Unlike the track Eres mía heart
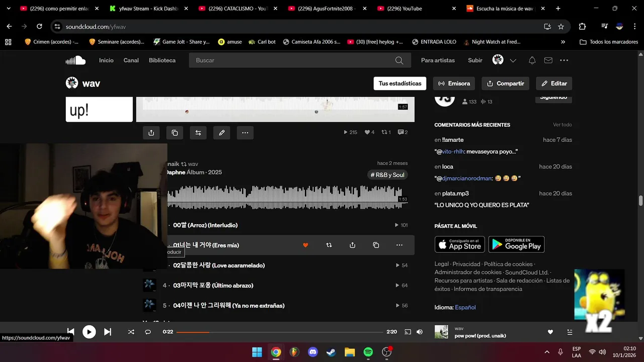This screenshot has width=644, height=362. [x=305, y=245]
